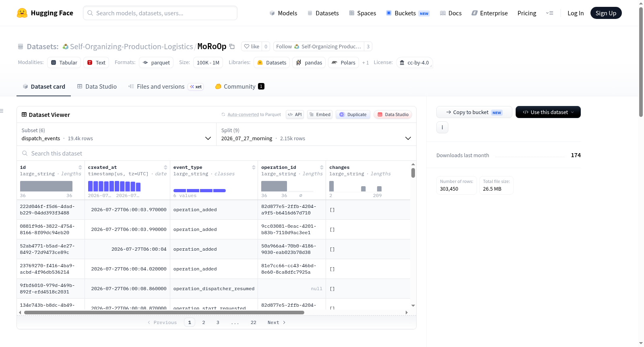Expand the Subset dispatch_events dropdown
The width and height of the screenshot is (644, 347).
click(x=117, y=134)
